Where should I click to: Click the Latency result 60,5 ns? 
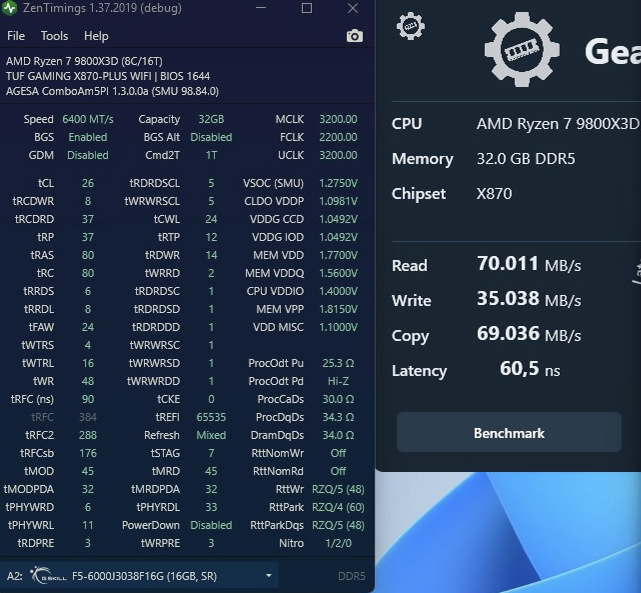(x=530, y=369)
